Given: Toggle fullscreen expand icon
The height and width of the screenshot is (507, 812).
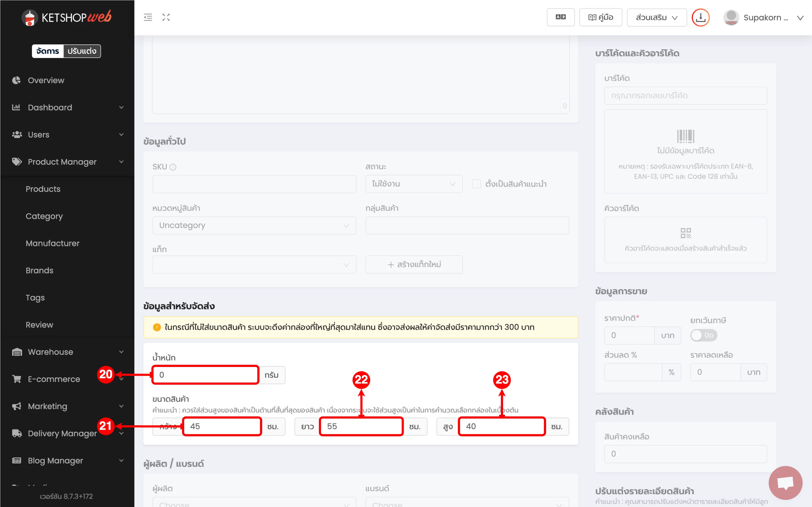Looking at the screenshot, I should [x=166, y=17].
